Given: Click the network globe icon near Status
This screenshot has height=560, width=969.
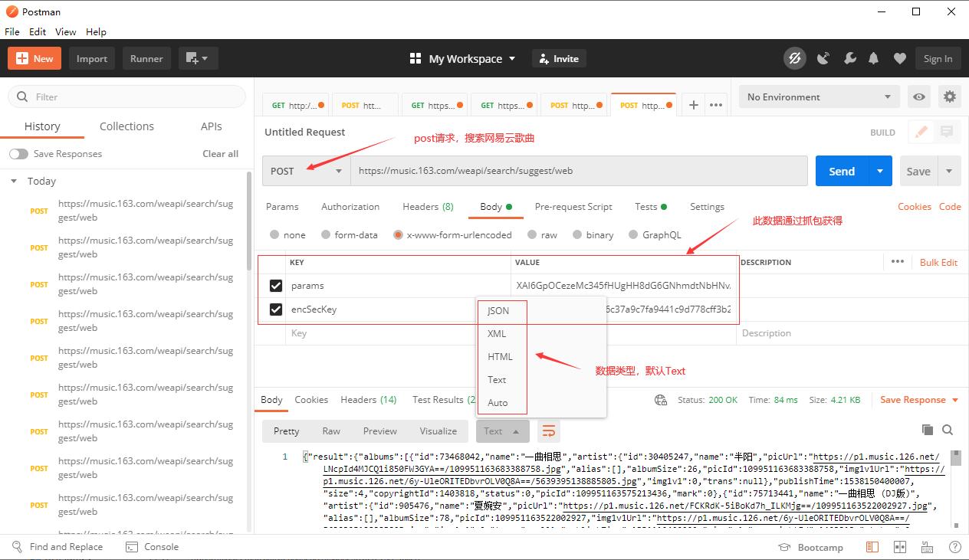Looking at the screenshot, I should coord(661,400).
